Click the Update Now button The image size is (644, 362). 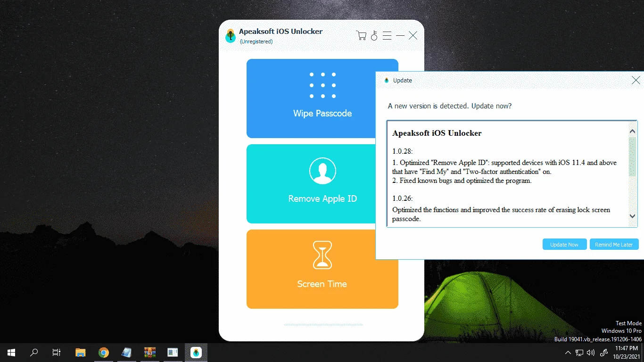tap(564, 244)
